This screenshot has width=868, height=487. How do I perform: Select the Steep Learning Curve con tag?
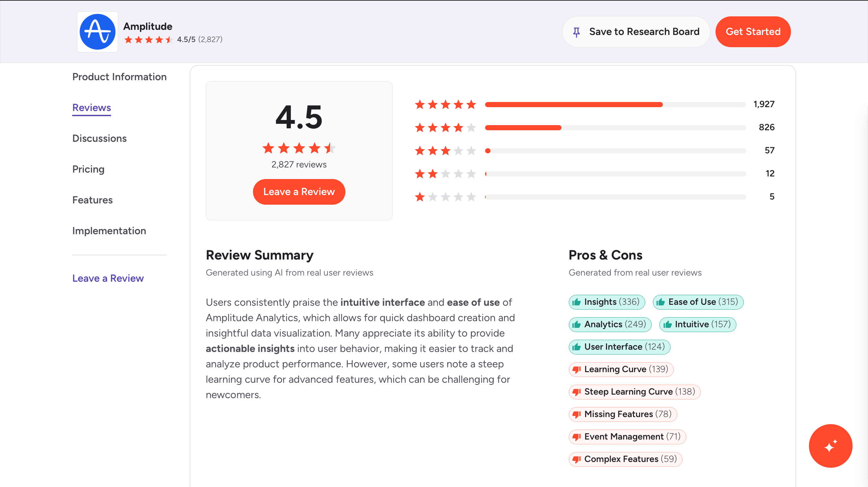pos(635,392)
